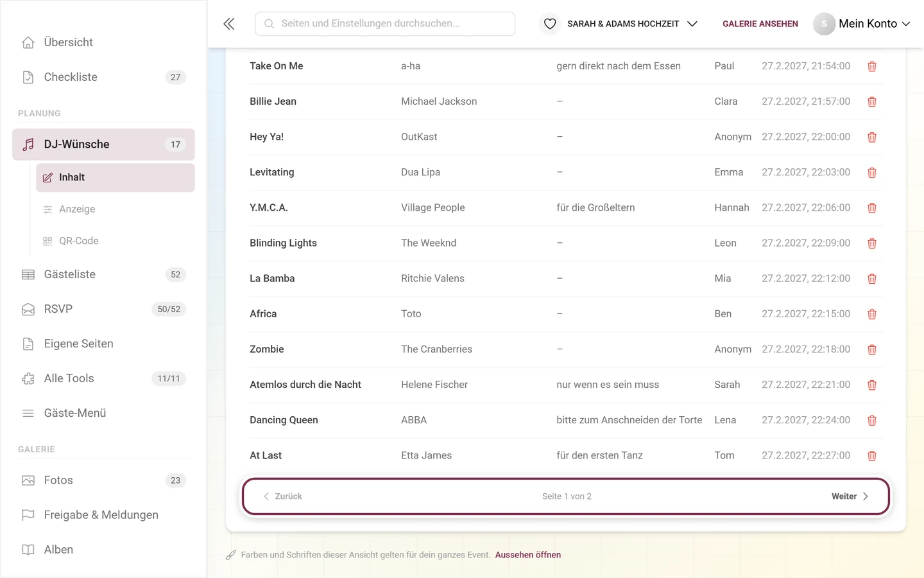Open the Aussehen öffnen link
The image size is (924, 578).
tap(528, 555)
